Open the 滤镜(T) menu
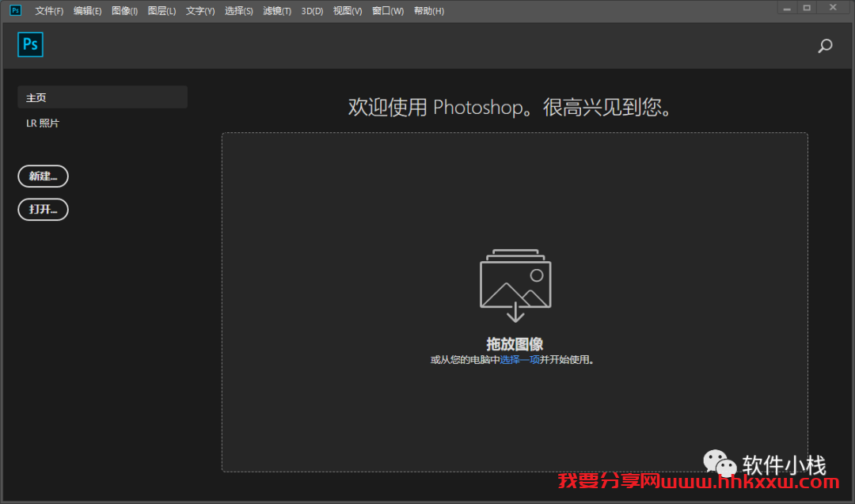The width and height of the screenshot is (855, 504). coord(277,11)
